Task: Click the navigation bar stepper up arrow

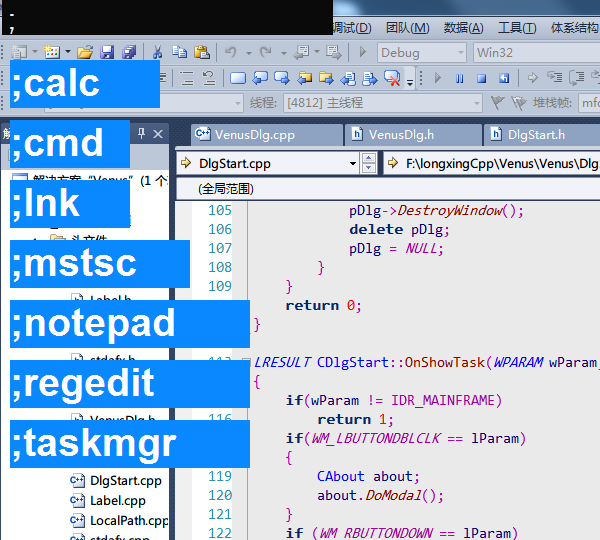Action: point(368,158)
